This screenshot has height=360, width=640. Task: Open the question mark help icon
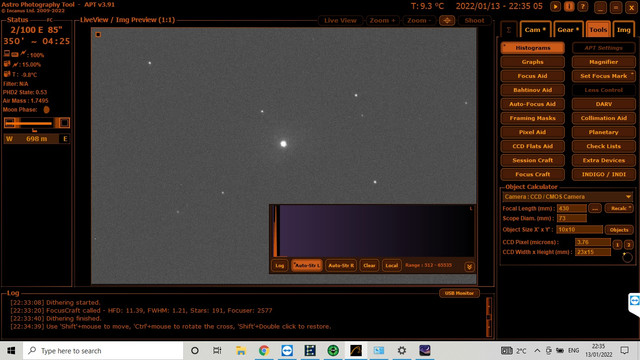pos(583,7)
